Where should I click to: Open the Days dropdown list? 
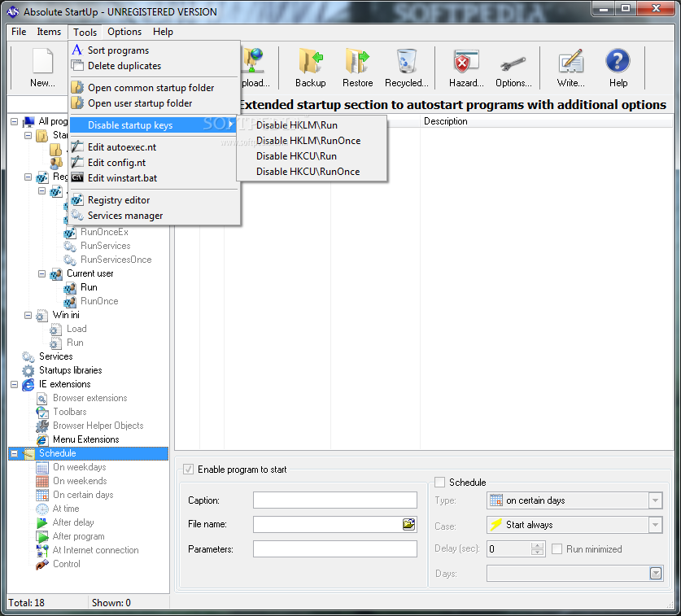point(656,574)
